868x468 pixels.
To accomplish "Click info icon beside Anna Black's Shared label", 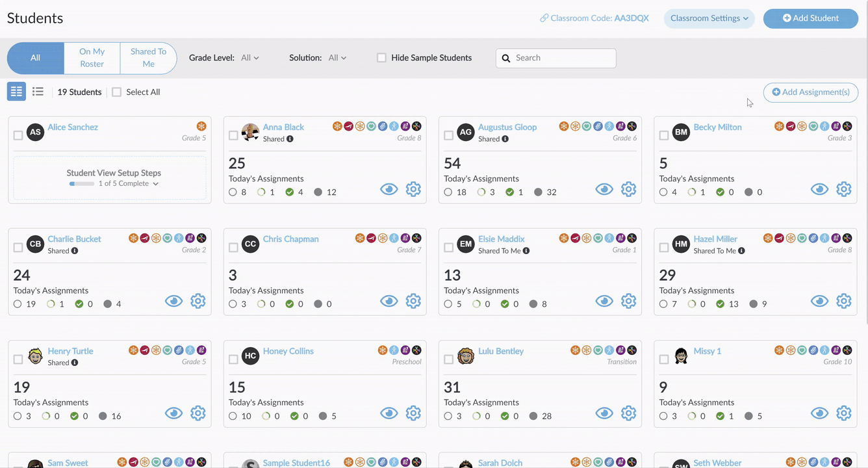I will pyautogui.click(x=290, y=139).
